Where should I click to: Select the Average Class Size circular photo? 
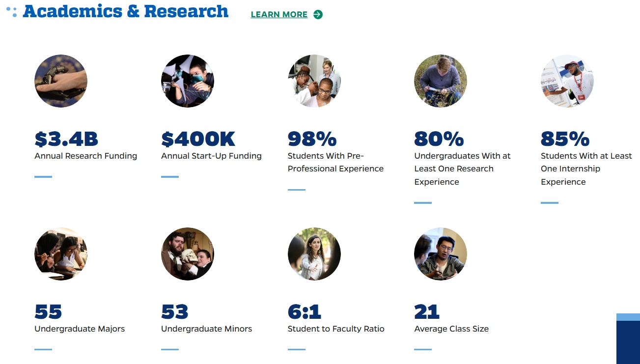click(x=441, y=254)
